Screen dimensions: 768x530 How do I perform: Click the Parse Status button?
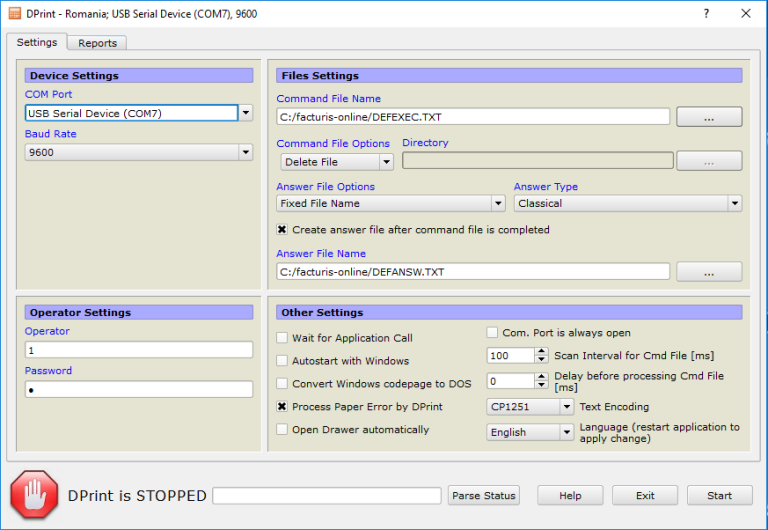coord(483,495)
